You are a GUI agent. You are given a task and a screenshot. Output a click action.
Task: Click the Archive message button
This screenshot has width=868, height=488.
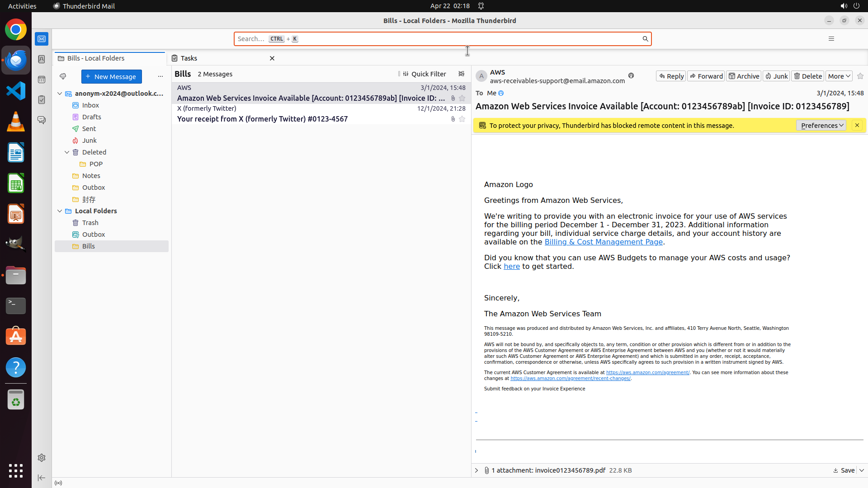click(x=744, y=76)
